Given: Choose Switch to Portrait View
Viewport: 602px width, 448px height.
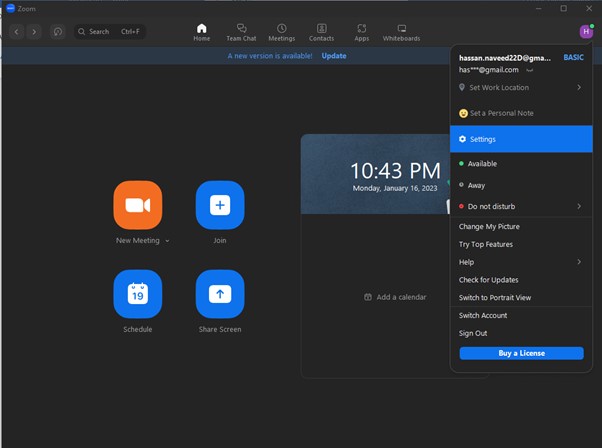Looking at the screenshot, I should click(x=494, y=298).
